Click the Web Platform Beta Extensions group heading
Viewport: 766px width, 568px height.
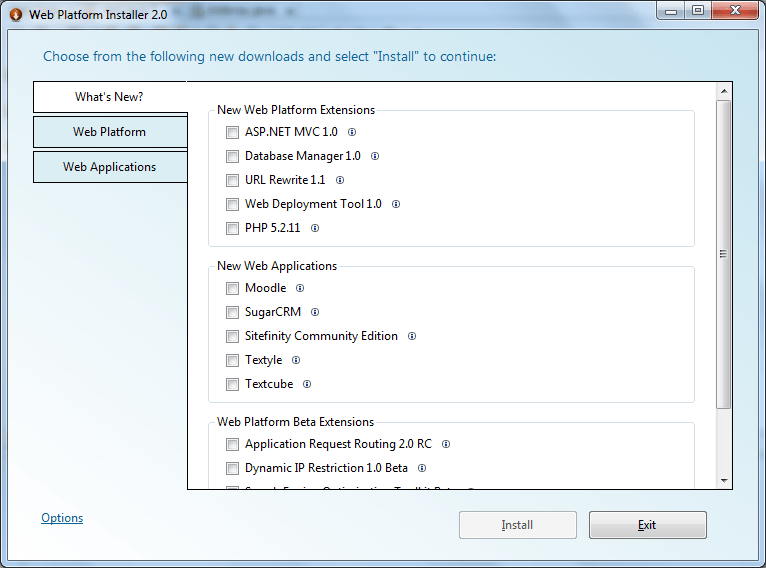click(296, 421)
